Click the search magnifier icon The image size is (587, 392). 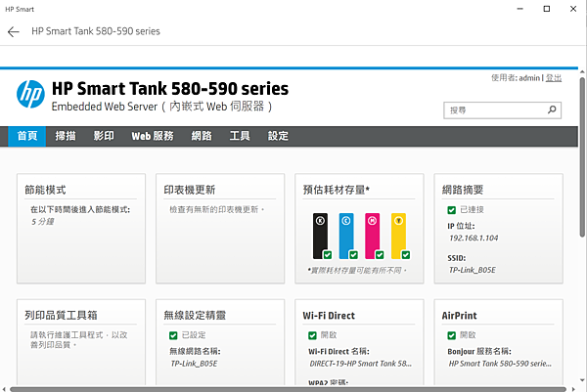point(552,109)
